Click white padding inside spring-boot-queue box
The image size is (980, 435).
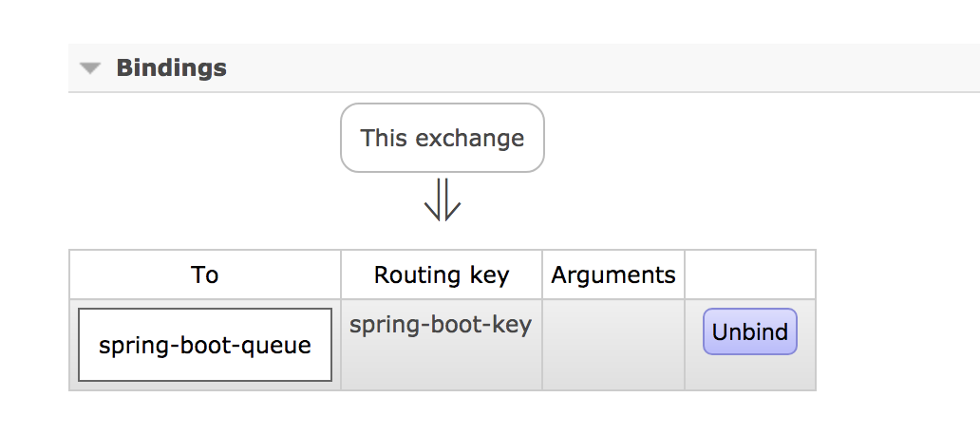pyautogui.click(x=205, y=320)
